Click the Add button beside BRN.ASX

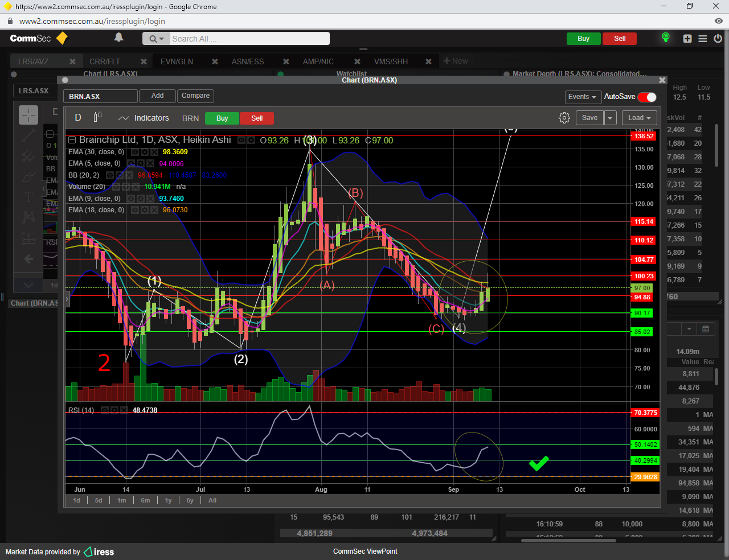point(157,96)
